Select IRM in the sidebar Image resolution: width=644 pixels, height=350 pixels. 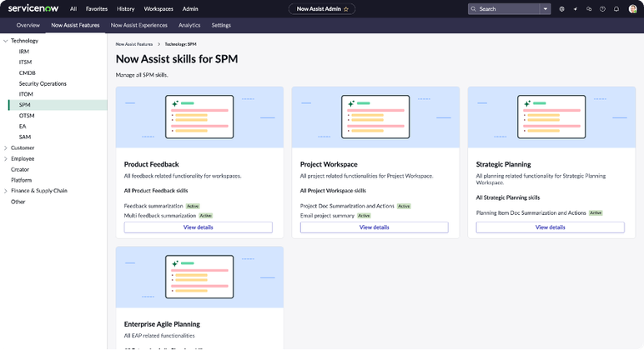coord(24,52)
